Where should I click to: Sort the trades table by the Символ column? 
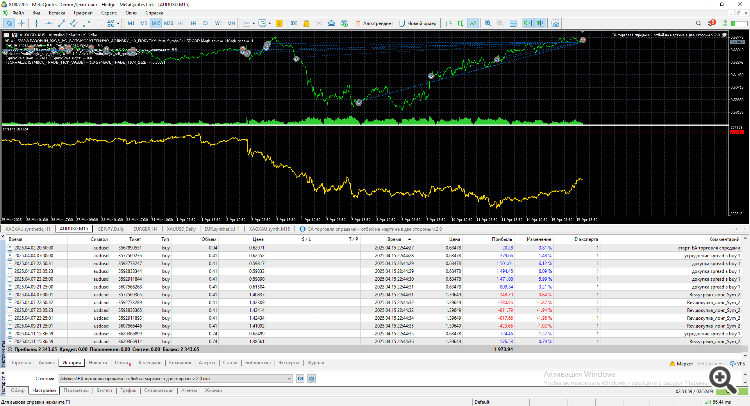[x=99, y=240]
